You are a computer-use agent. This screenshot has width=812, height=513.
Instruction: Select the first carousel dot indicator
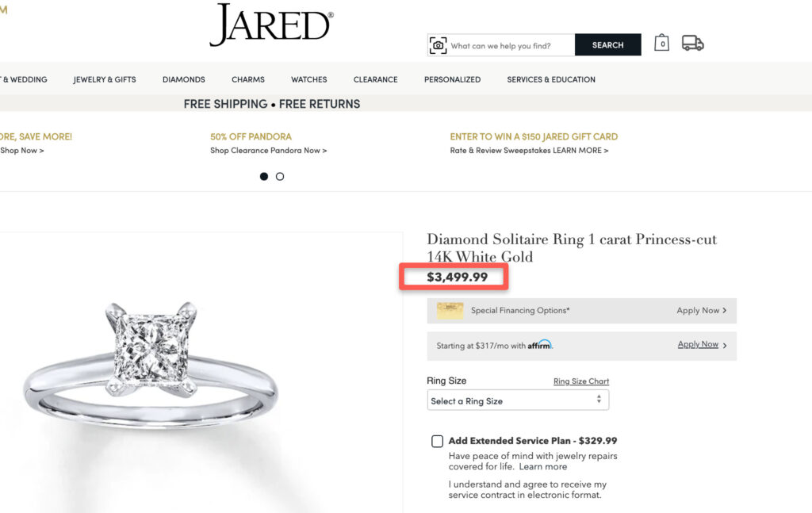(263, 176)
